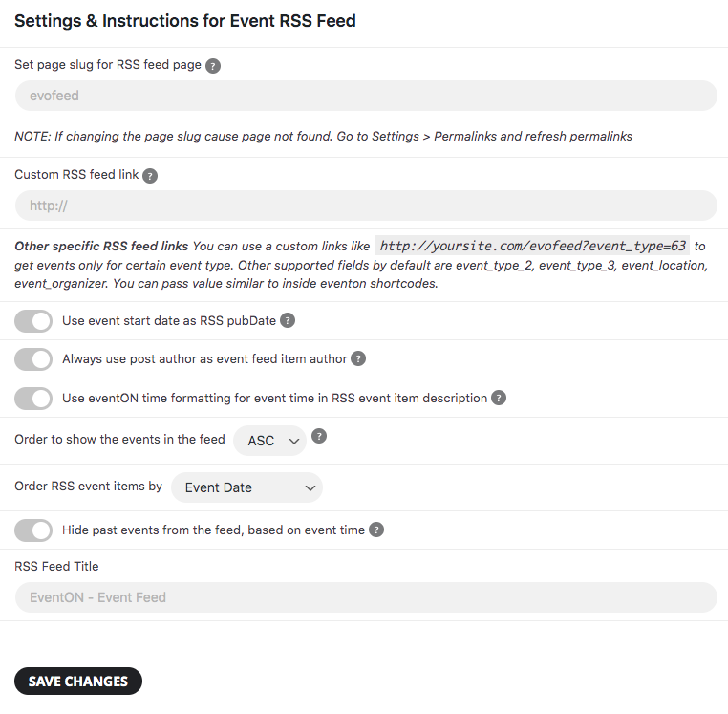Image resolution: width=728 pixels, height=714 pixels.
Task: Click the evofeed page slug field
Action: point(365,96)
